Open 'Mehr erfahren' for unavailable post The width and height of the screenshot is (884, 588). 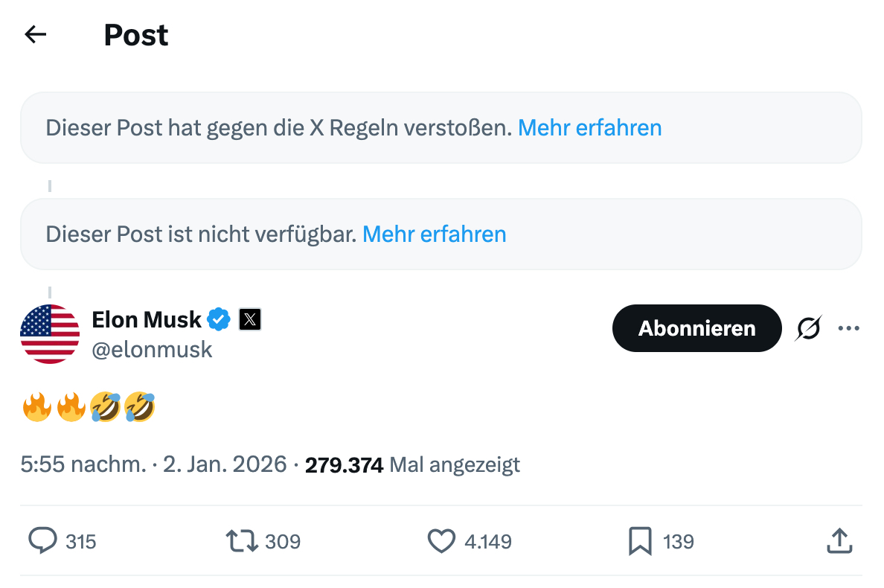[434, 234]
